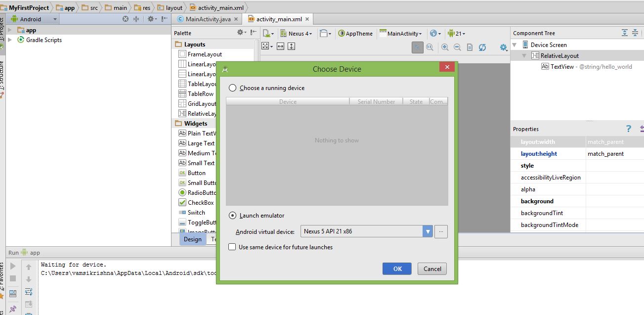The height and width of the screenshot is (315, 644).
Task: Open Properties help question mark
Action: click(x=628, y=129)
